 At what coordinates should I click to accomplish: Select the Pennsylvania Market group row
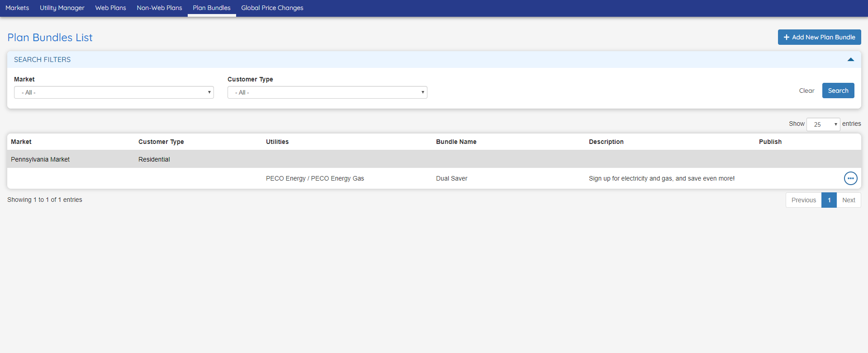[434, 159]
